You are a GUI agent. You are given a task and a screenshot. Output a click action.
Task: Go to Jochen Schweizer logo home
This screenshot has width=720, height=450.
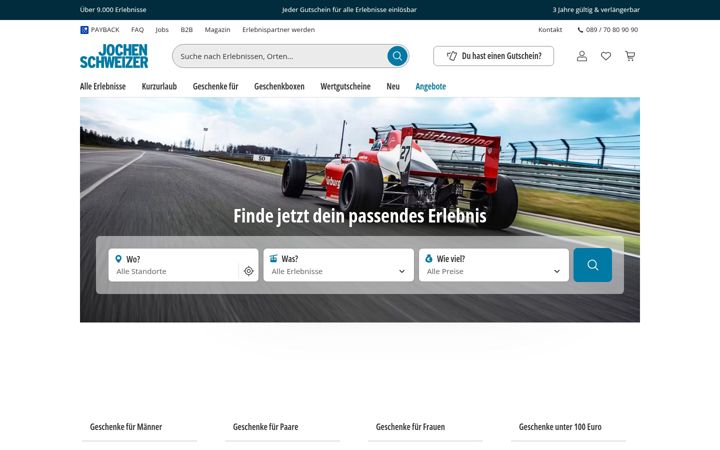pyautogui.click(x=114, y=56)
